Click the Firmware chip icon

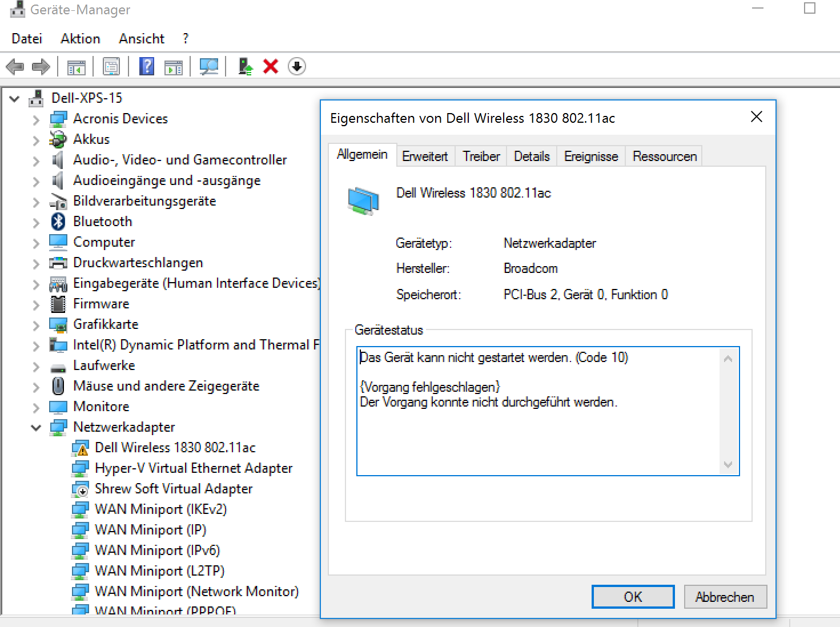pos(58,304)
